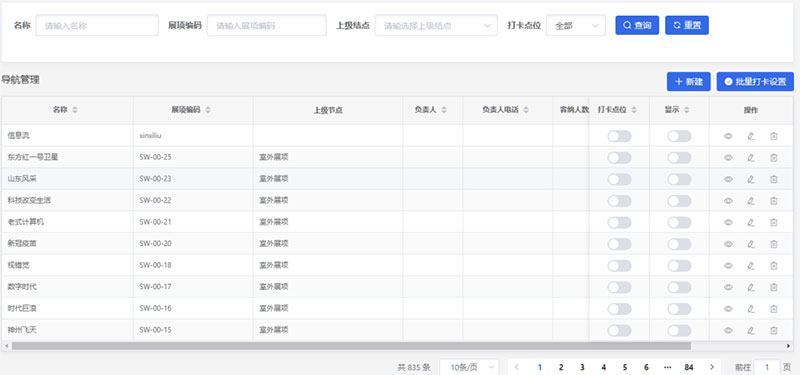Image resolution: width=800 pixels, height=375 pixels.
Task: Open the eye icon for 科技改变生活
Action: point(728,201)
